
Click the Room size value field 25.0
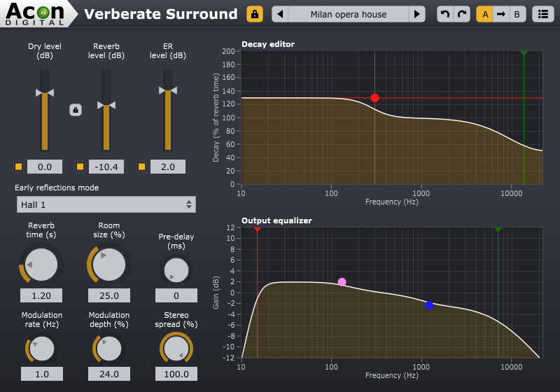109,295
